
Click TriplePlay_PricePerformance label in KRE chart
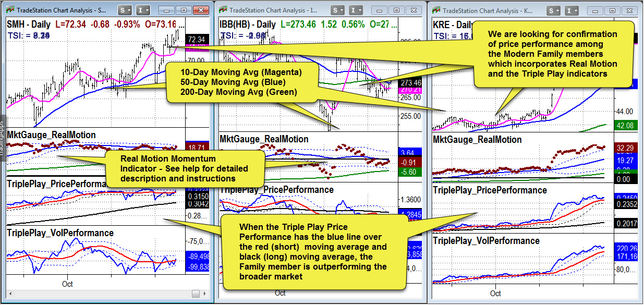[490, 190]
